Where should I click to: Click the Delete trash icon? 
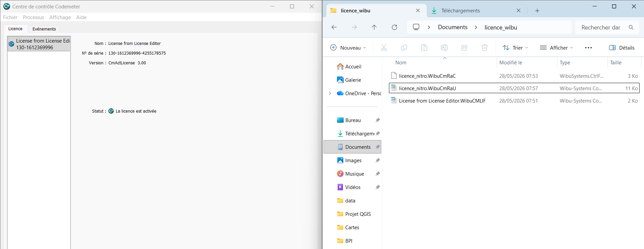(x=485, y=48)
